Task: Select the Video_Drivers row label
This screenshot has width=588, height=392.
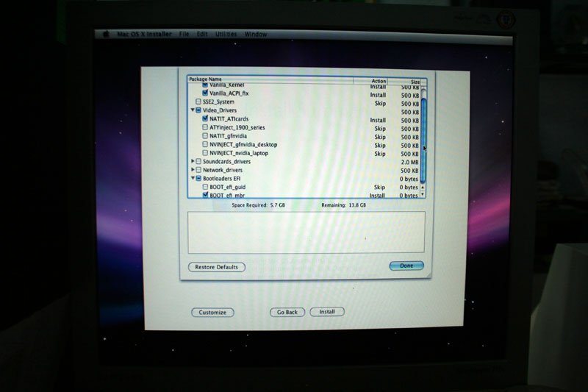Action: [220, 110]
